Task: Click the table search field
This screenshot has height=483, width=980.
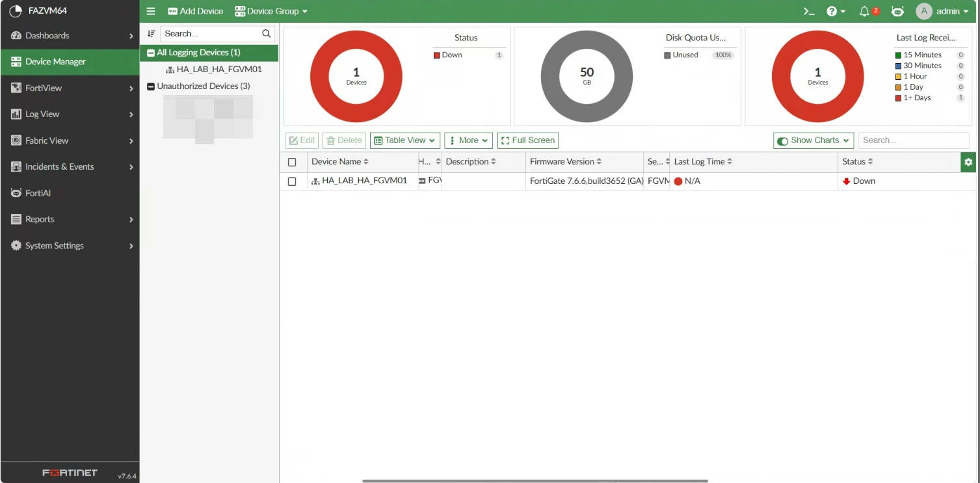Action: pos(914,140)
